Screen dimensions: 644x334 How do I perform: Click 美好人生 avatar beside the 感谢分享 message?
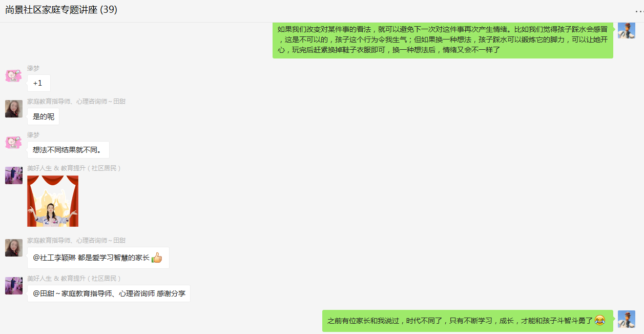(14, 286)
